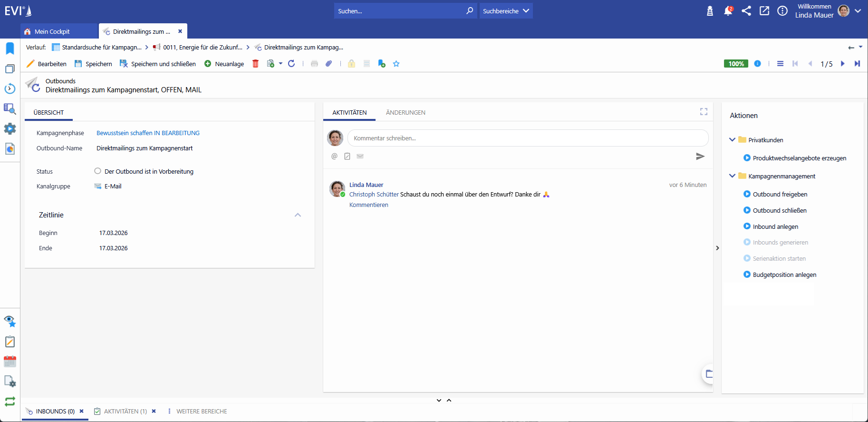The image size is (868, 422).
Task: Open the notifications bell
Action: 727,11
